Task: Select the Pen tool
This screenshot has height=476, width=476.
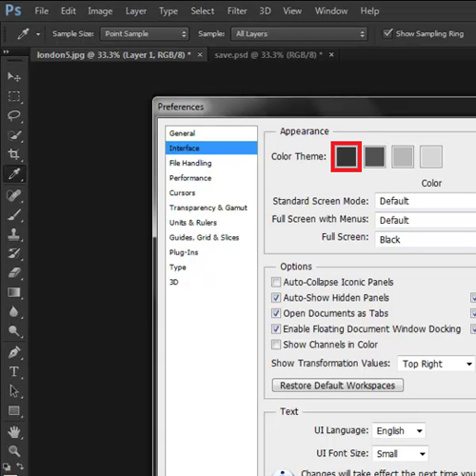Action: click(14, 352)
